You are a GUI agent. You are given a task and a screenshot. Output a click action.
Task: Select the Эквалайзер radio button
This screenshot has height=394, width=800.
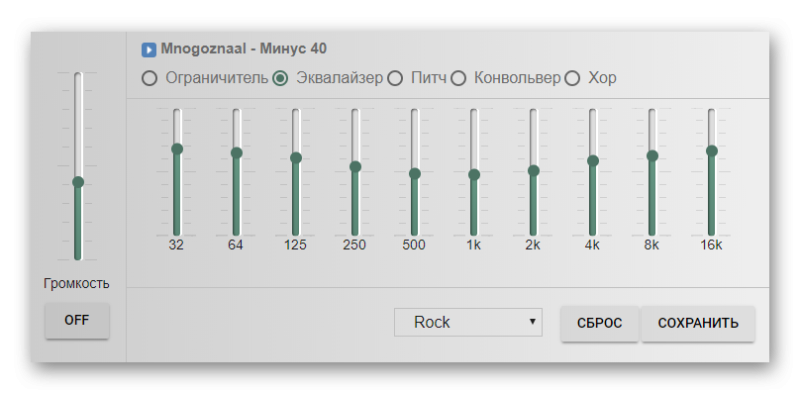click(x=280, y=79)
